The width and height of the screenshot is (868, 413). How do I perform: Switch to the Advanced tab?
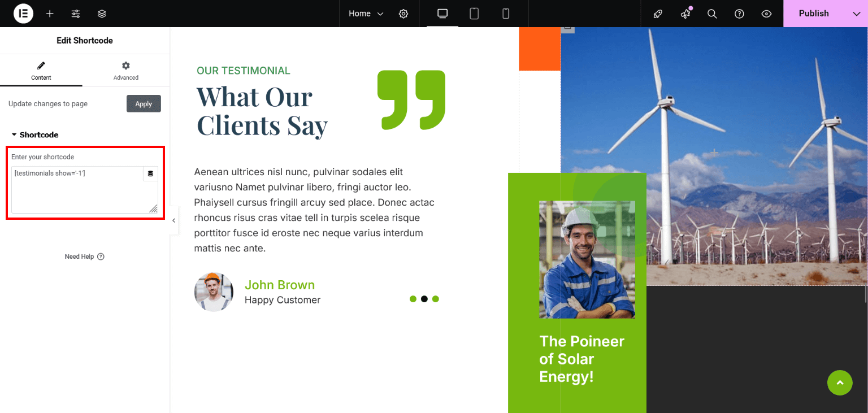pyautogui.click(x=126, y=71)
